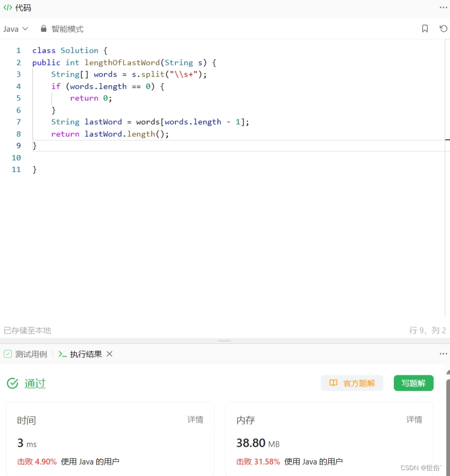Click the lock icon beside 智能模式
This screenshot has height=476, width=450.
[43, 29]
